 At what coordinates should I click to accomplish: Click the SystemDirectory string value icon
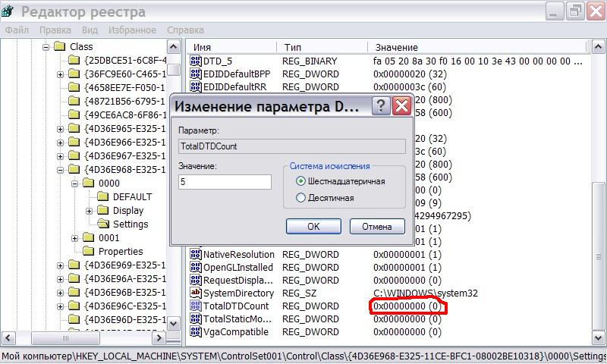196,293
